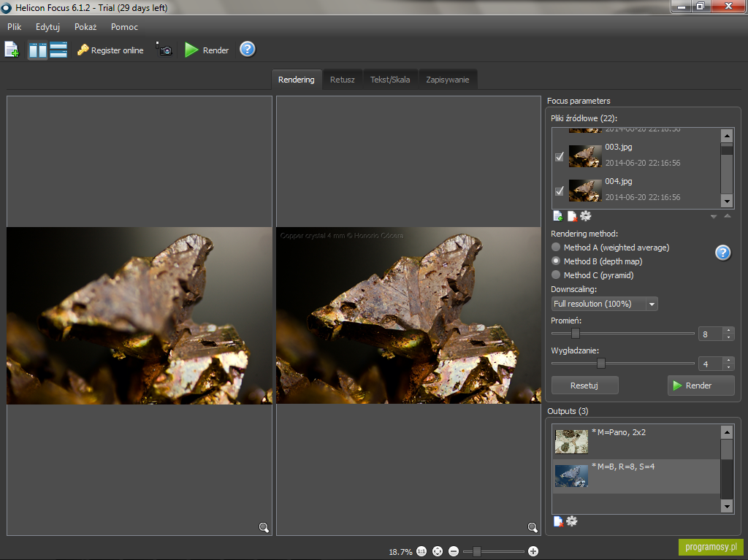Select Method C (pyramid)

[x=556, y=275]
